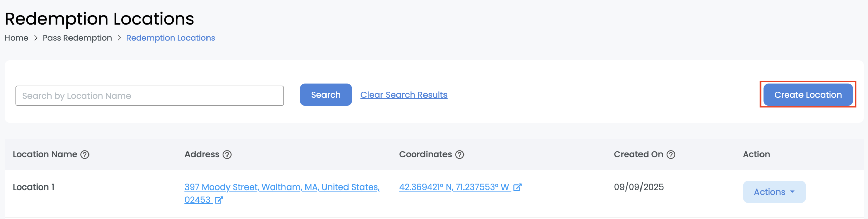Click the Redemption Locations page heading

(99, 19)
